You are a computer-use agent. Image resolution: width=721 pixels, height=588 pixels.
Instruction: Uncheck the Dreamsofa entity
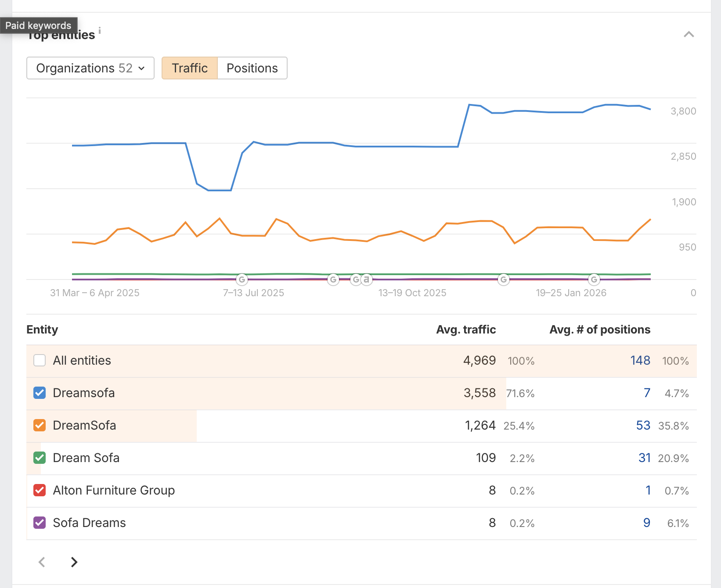coord(40,393)
